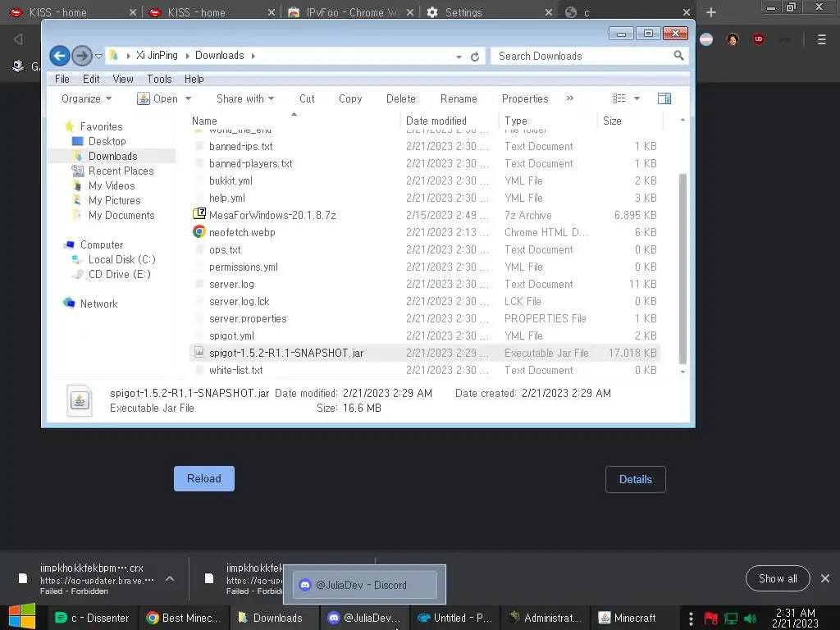
Task: Click the search magnifier icon
Action: [678, 55]
